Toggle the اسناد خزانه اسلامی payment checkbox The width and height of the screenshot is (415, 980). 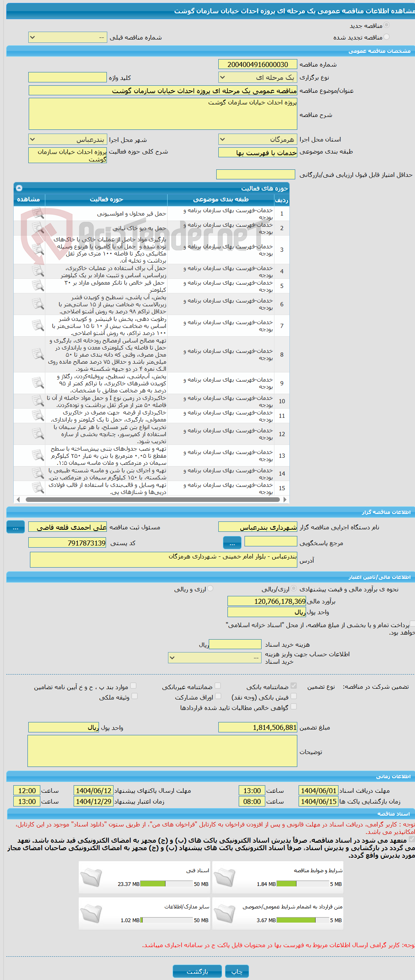coord(412,624)
